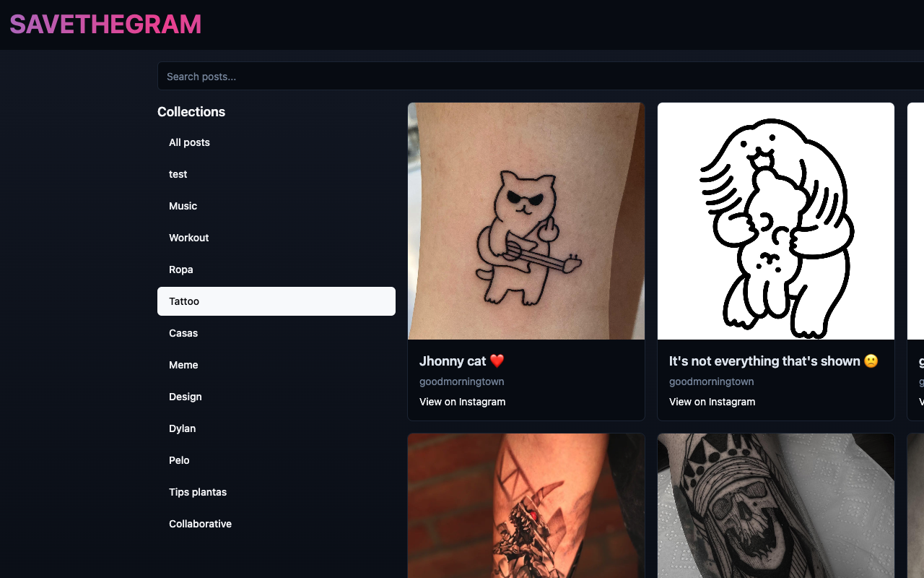Select the test collection
Image resolution: width=924 pixels, height=578 pixels.
(276, 174)
